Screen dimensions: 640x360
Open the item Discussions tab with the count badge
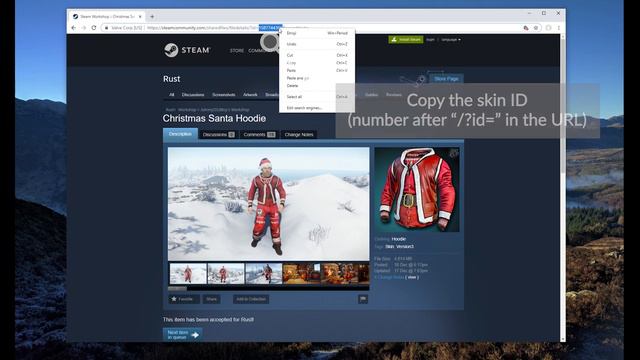[x=218, y=135]
